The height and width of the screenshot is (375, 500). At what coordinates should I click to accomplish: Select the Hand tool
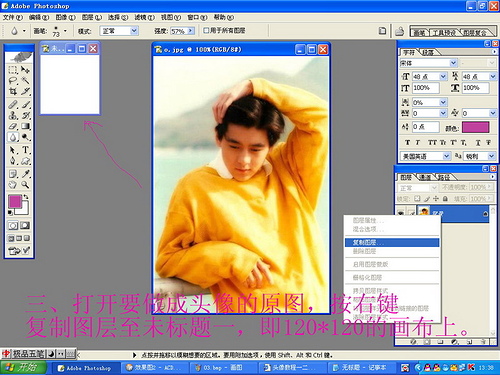point(13,184)
